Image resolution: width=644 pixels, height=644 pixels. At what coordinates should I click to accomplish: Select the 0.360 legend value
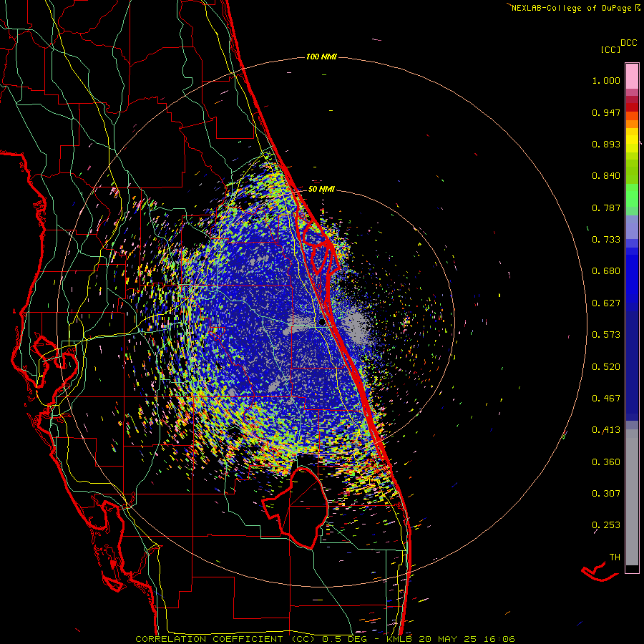pos(606,462)
